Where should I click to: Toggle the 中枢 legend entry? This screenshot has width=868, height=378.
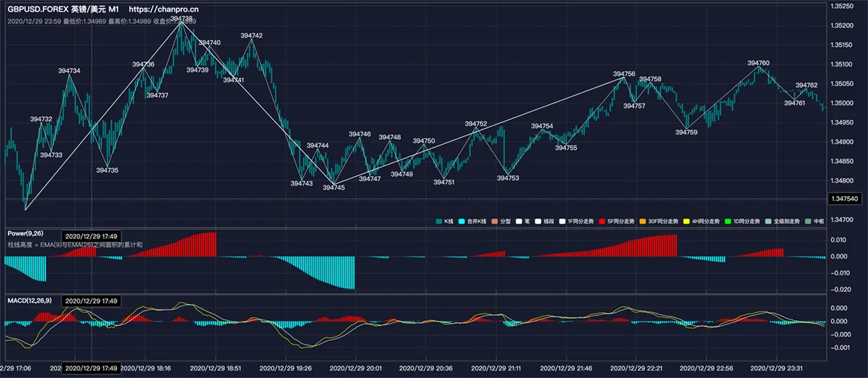815,221
